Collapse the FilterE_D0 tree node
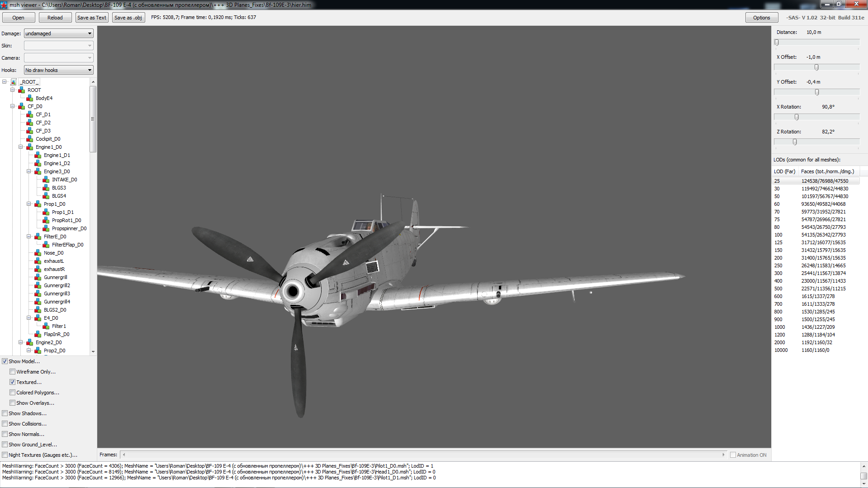This screenshot has height=488, width=868. pyautogui.click(x=29, y=237)
